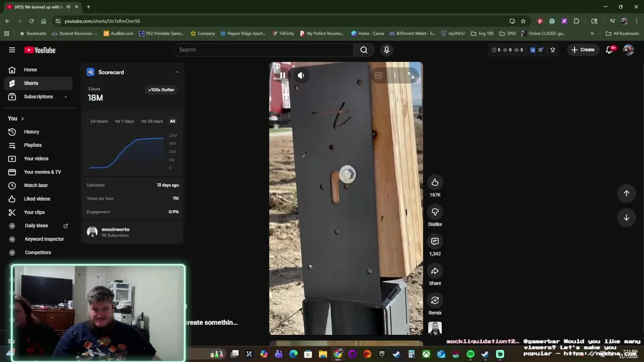The height and width of the screenshot is (362, 644).
Task: Dislike the Short
Action: [x=435, y=212]
